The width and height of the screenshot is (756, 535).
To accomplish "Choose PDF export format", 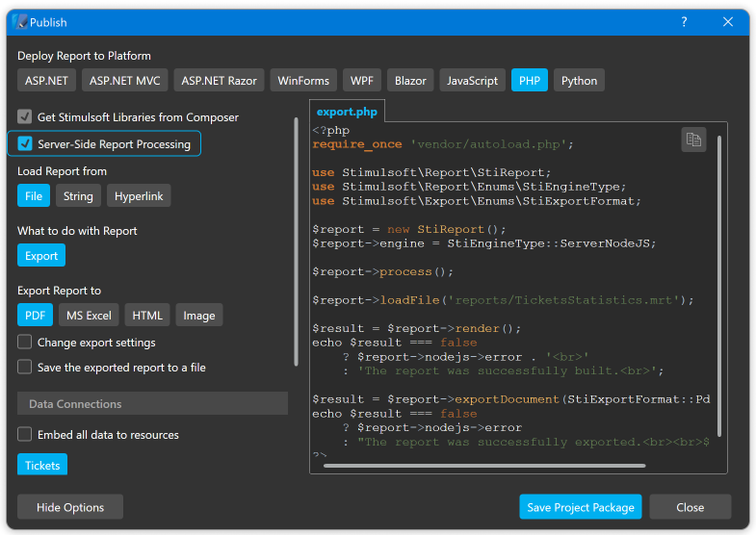I will coord(36,316).
